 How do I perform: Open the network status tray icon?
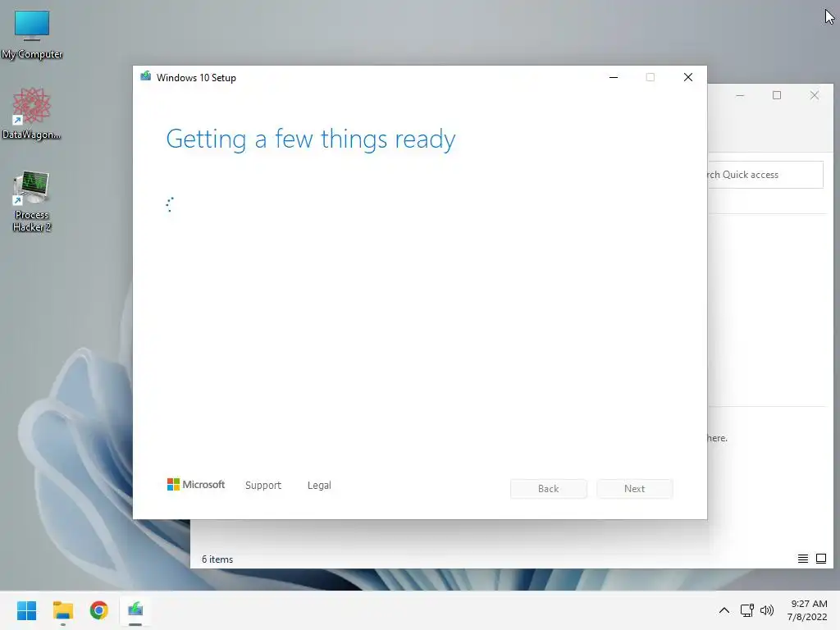[x=746, y=610]
